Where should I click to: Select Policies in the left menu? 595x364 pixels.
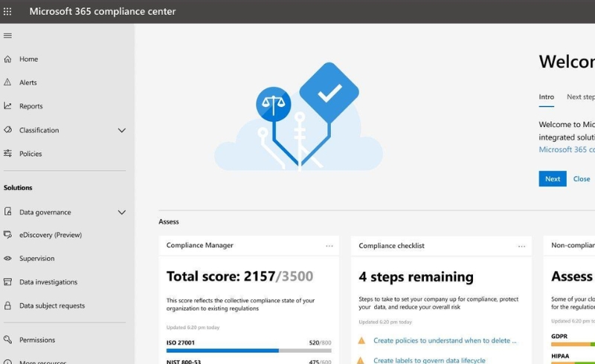30,154
